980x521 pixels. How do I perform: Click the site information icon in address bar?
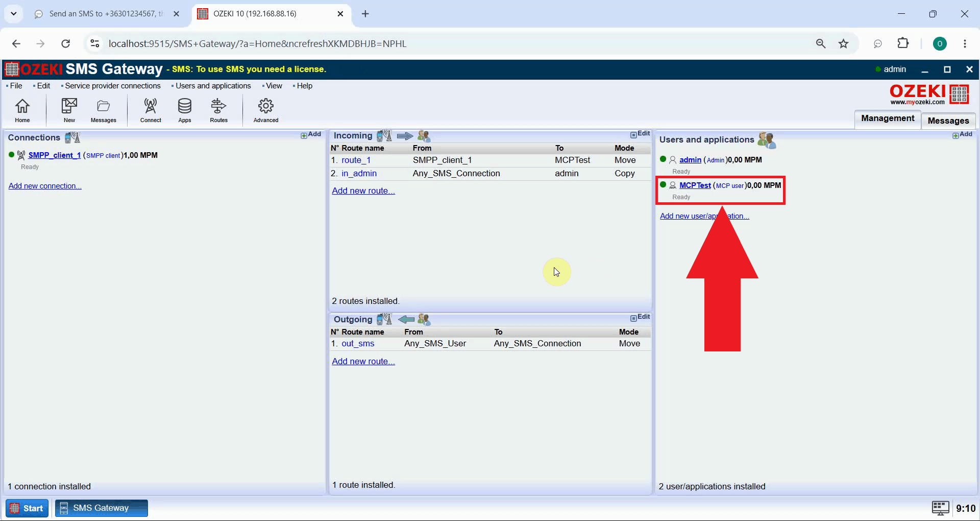coord(95,43)
